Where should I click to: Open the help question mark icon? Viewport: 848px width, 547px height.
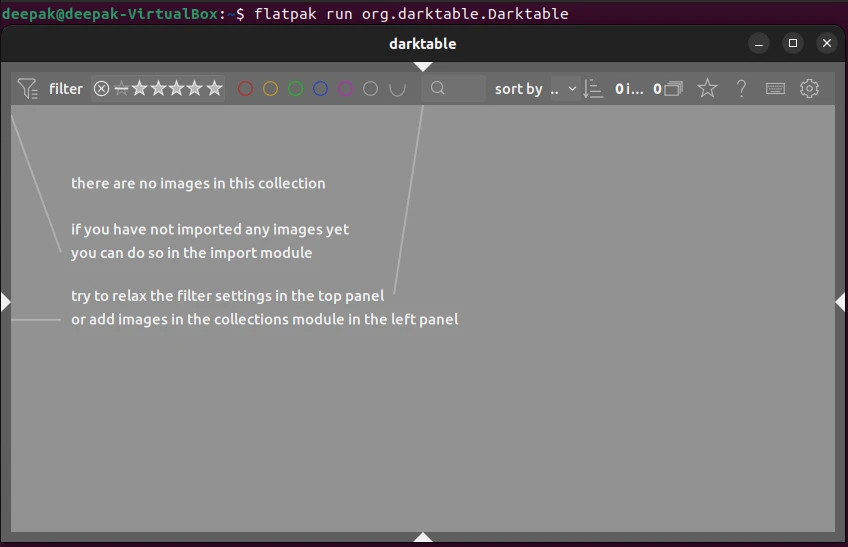741,89
